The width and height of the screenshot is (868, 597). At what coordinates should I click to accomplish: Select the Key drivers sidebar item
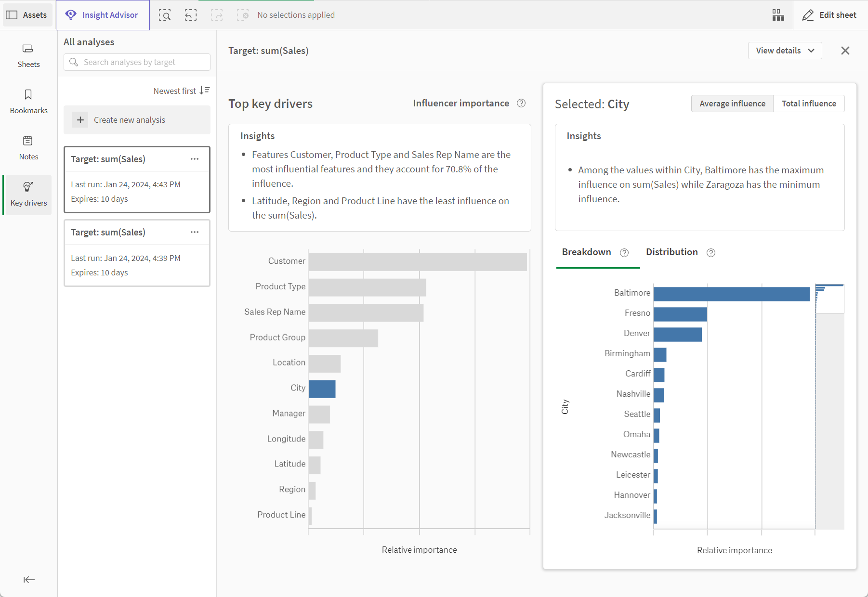point(28,195)
